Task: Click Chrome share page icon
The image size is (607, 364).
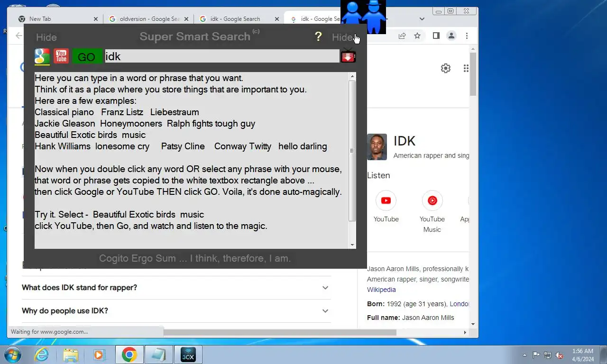Action: [x=402, y=36]
